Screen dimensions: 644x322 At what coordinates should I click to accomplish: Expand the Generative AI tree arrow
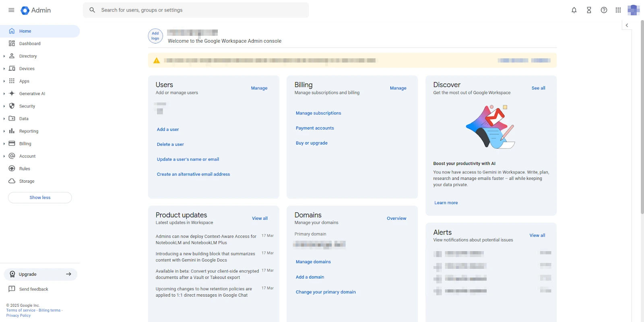(x=4, y=94)
